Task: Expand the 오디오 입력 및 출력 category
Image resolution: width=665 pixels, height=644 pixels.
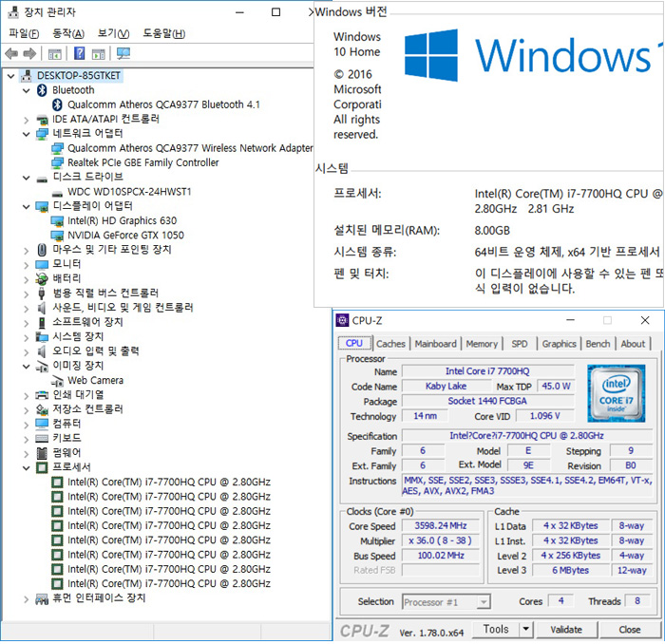Action: click(x=27, y=351)
